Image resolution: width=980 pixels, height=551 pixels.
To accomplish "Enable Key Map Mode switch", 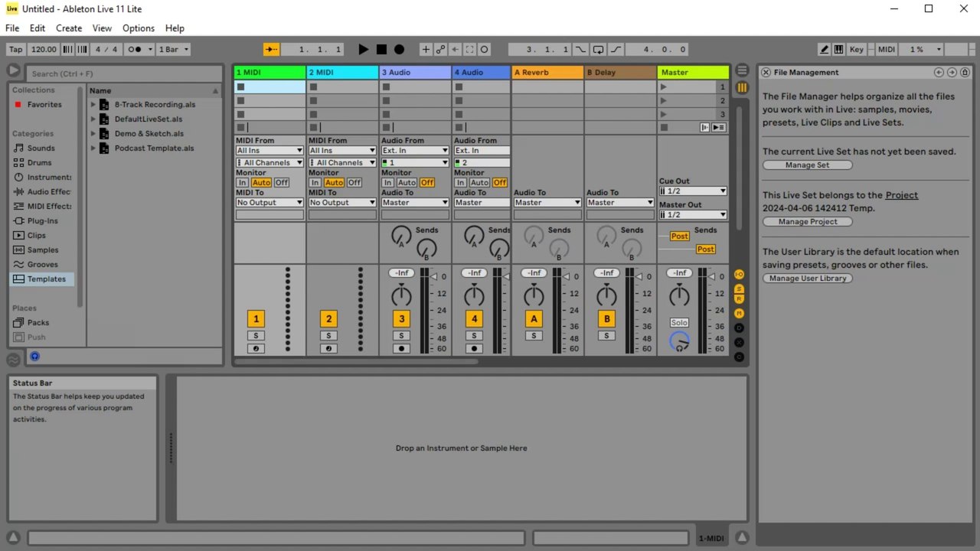I will click(x=856, y=49).
